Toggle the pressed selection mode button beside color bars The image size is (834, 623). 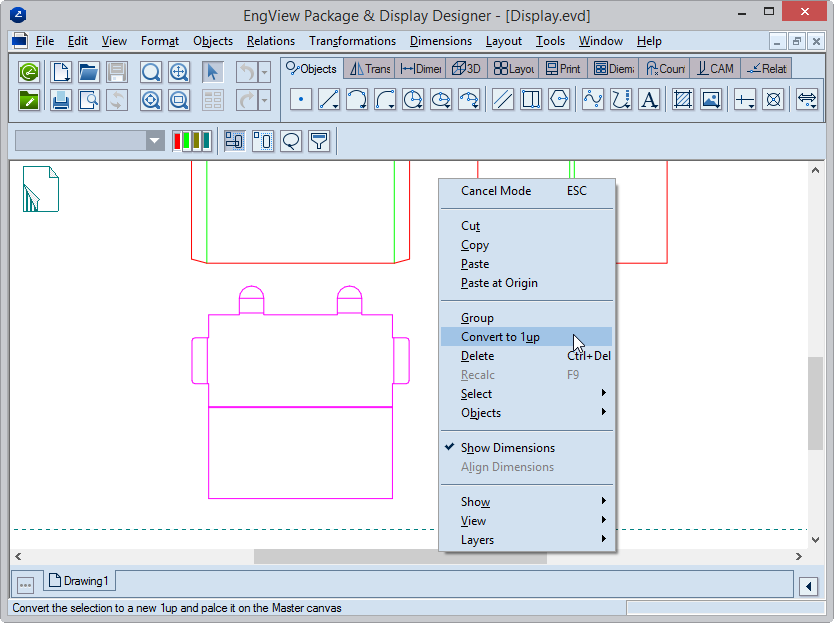click(235, 141)
